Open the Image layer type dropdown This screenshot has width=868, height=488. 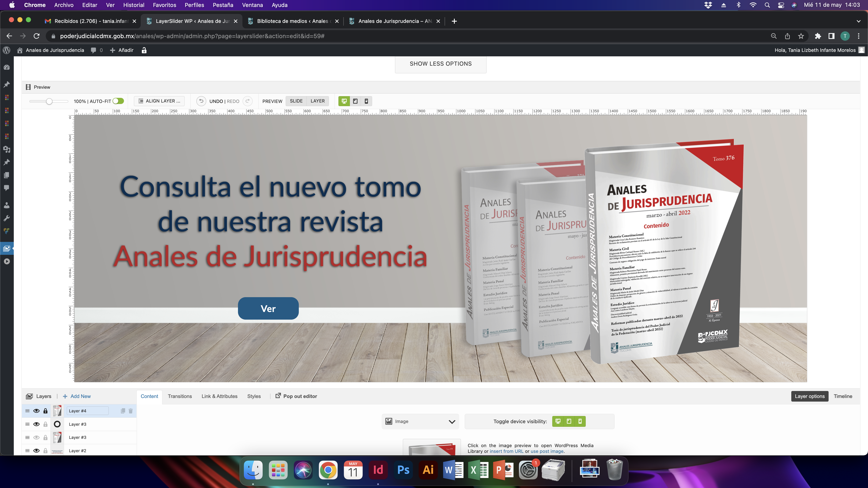coord(420,422)
